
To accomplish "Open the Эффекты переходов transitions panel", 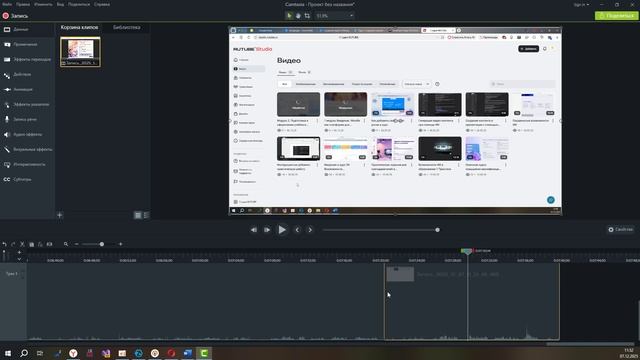I will click(27, 60).
